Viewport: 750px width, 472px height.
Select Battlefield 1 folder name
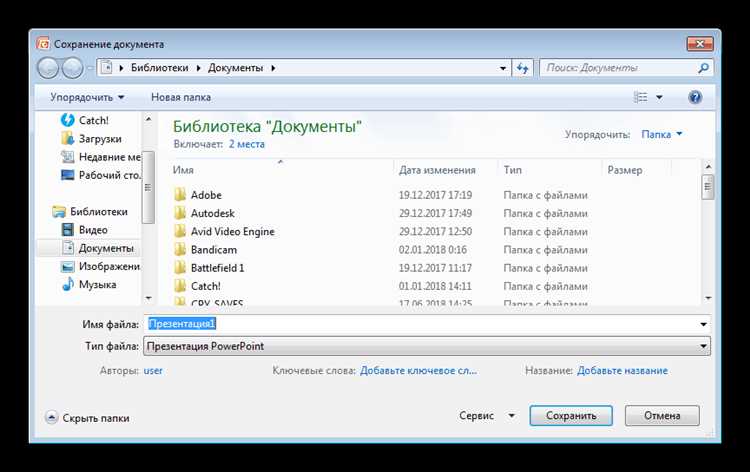pos(217,268)
